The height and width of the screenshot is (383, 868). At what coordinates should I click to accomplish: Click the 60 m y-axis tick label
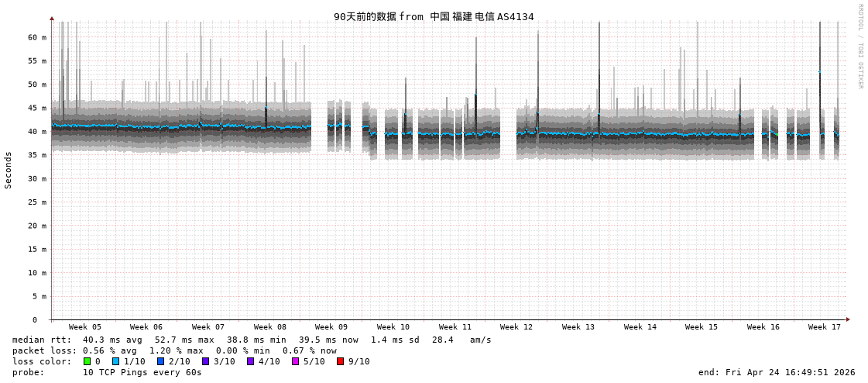pyautogui.click(x=38, y=37)
